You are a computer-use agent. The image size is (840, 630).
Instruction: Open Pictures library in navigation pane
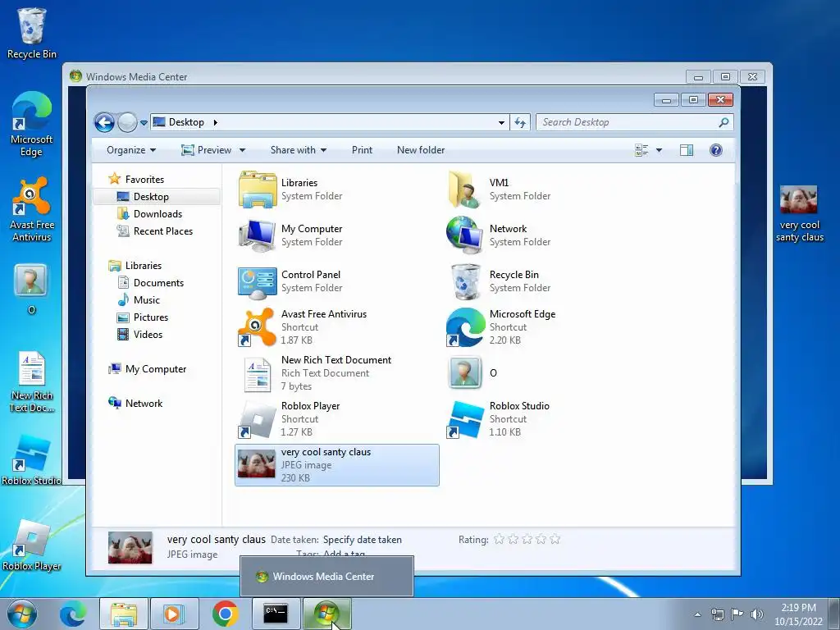pos(151,317)
